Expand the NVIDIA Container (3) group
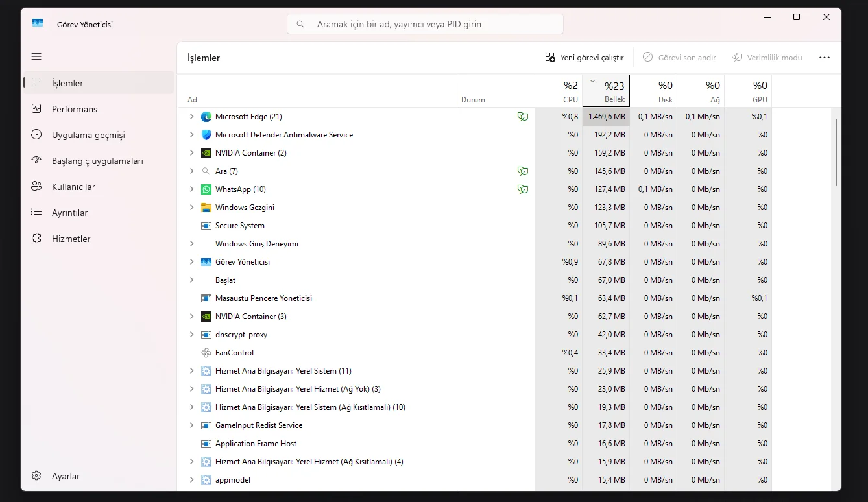The height and width of the screenshot is (502, 868). click(191, 317)
